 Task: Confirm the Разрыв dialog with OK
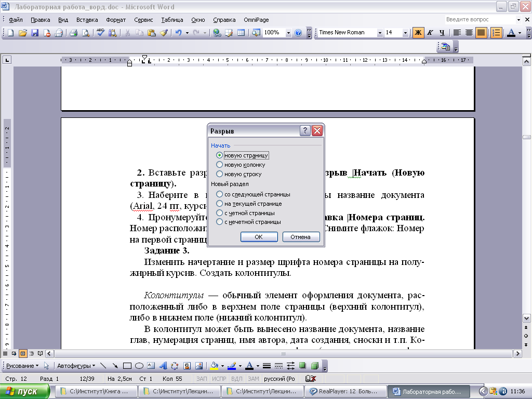coord(259,237)
